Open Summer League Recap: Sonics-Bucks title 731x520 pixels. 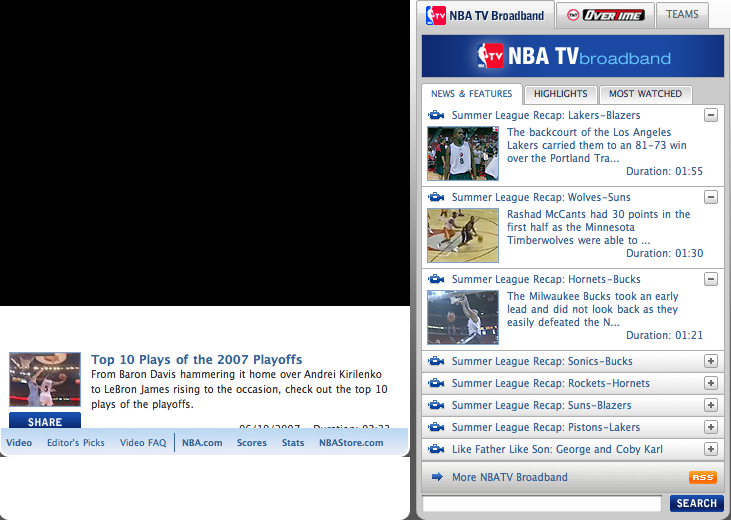tap(542, 361)
